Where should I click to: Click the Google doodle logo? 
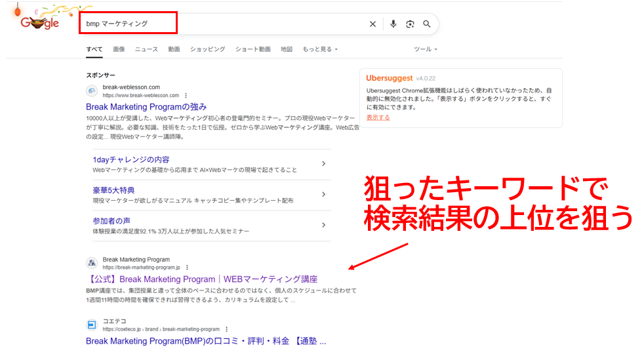(39, 23)
